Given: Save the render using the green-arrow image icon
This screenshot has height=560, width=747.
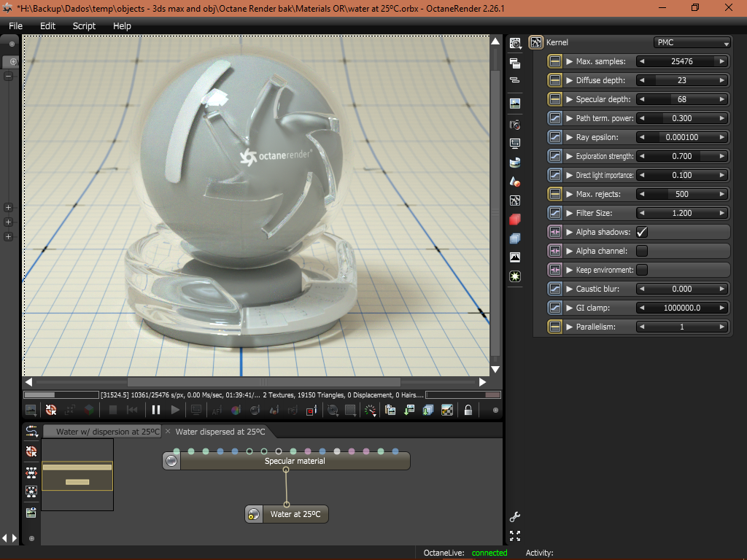Looking at the screenshot, I should (409, 410).
